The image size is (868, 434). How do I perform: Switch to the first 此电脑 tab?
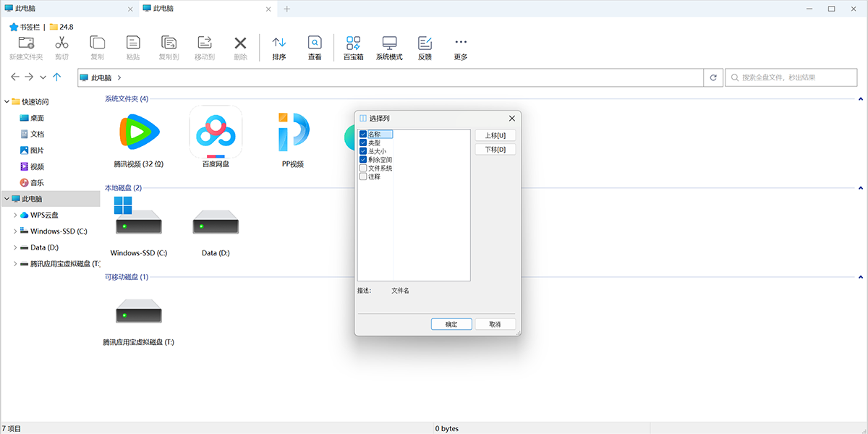[65, 9]
